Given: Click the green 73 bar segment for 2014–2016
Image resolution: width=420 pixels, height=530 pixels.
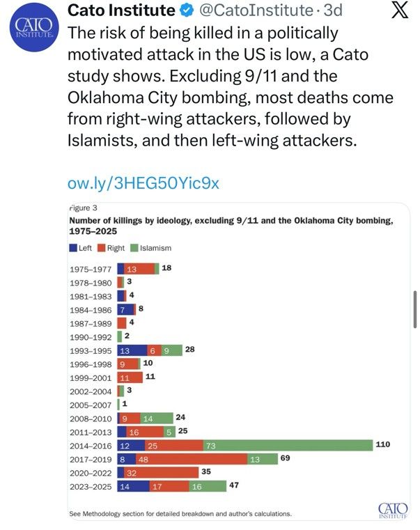Looking at the screenshot, I should click(x=288, y=446).
